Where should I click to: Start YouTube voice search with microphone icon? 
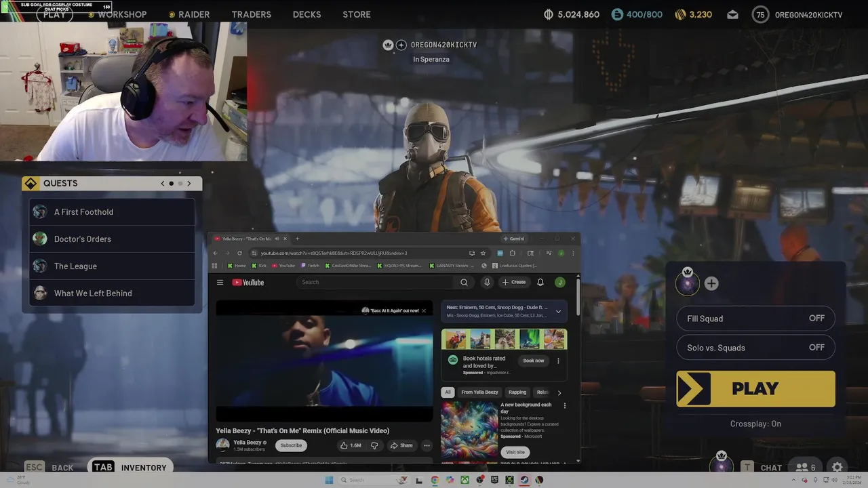(x=486, y=283)
